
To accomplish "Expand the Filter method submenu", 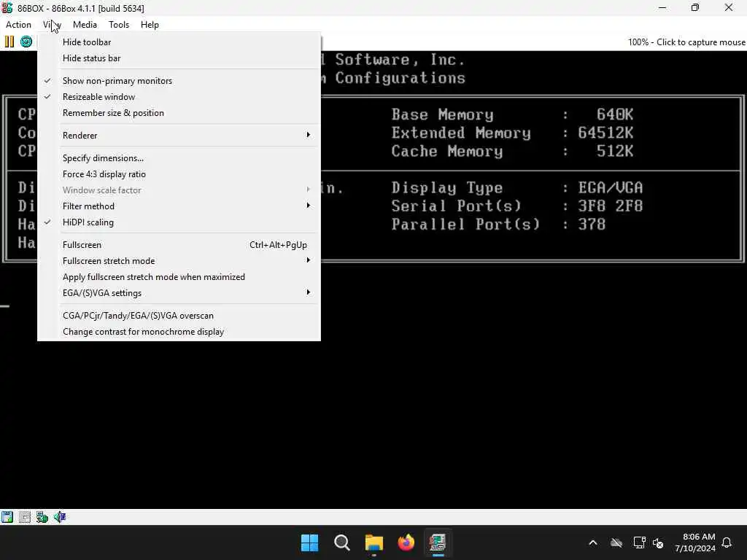I will [179, 206].
